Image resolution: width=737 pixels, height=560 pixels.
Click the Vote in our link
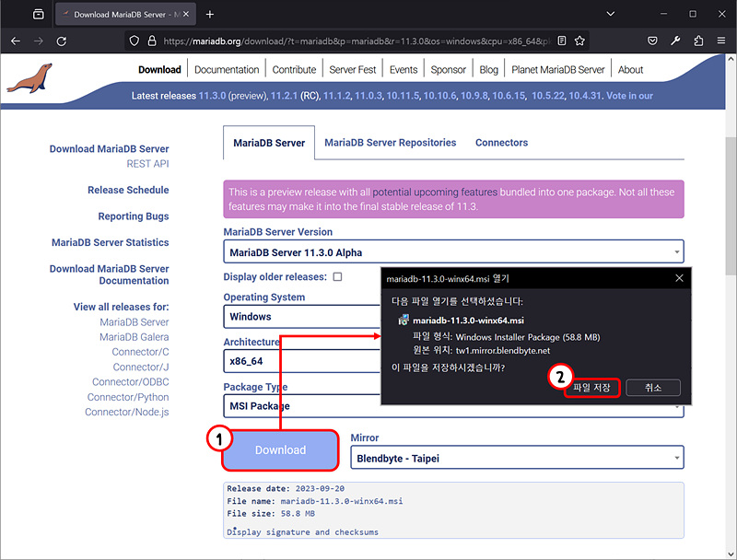629,96
